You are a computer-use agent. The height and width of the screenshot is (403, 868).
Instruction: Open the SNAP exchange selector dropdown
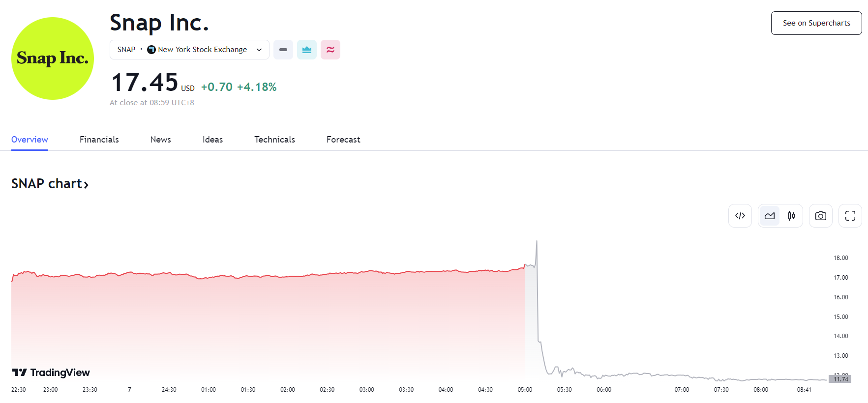tap(189, 50)
